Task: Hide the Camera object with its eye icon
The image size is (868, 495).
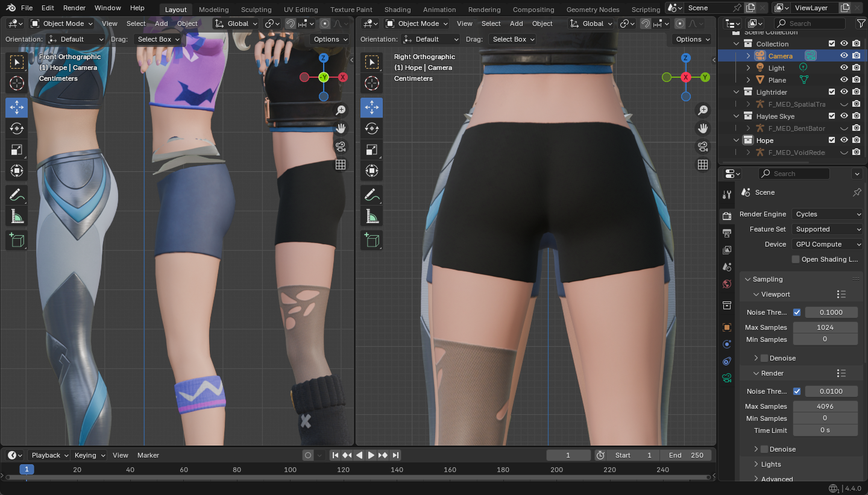Action: (x=844, y=55)
